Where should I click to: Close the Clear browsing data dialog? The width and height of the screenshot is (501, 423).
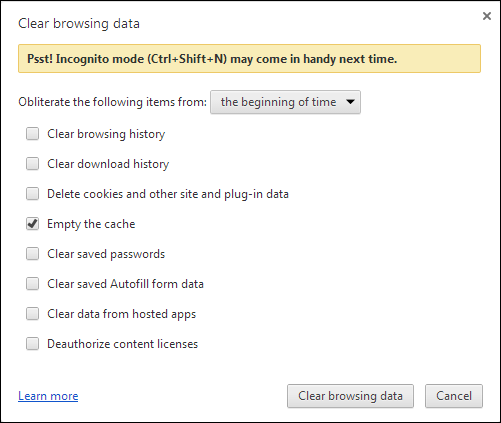487,16
